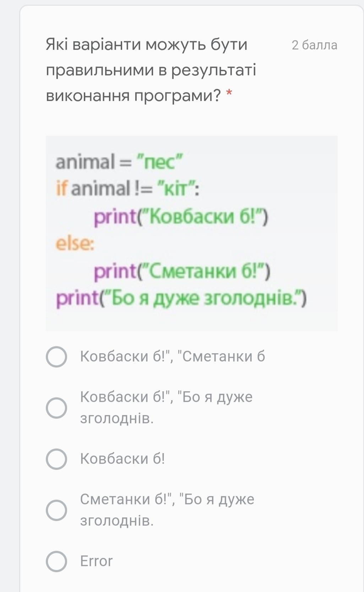Click option text starting "Сметанки б!", "Бо я дуже"
364x592 pixels.
(167, 510)
